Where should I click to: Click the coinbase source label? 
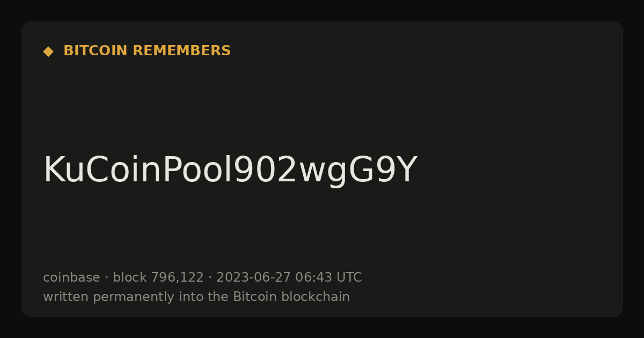[x=71, y=277]
